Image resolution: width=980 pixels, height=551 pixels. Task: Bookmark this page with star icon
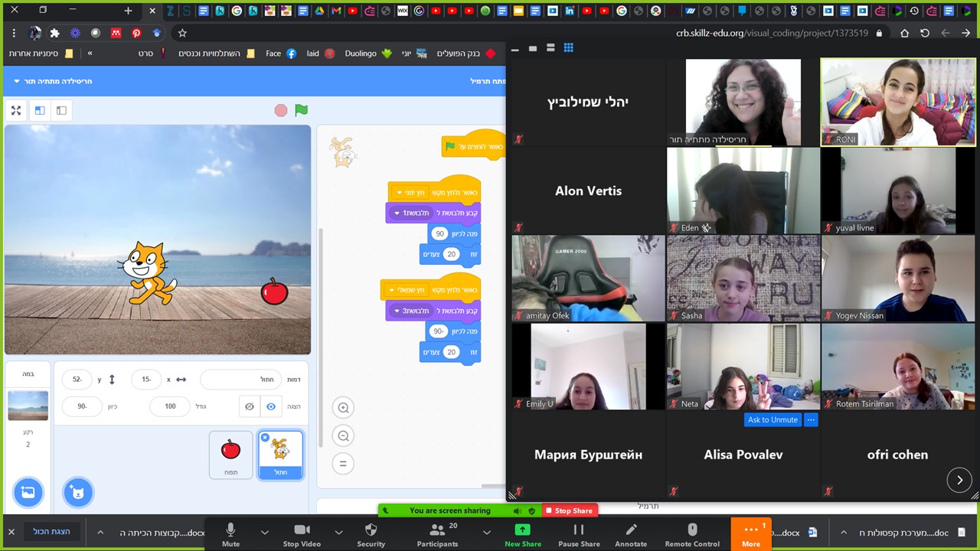coord(182,33)
